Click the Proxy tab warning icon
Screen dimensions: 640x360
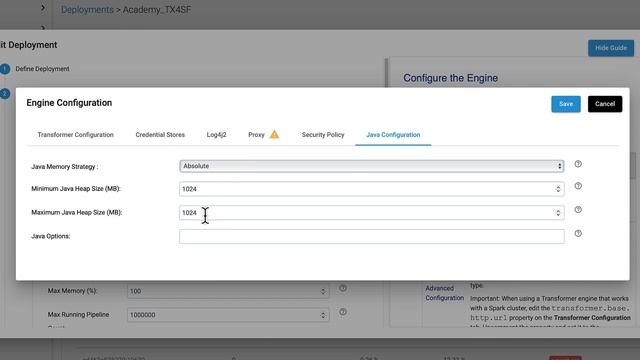tap(274, 134)
